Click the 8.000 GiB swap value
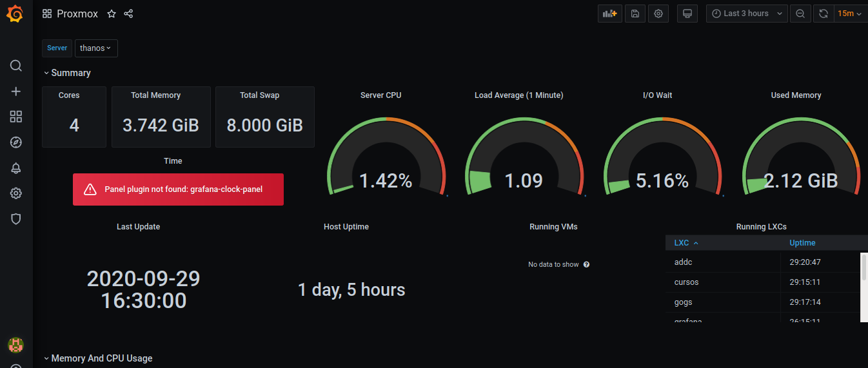Screen dimensions: 868x368 pos(264,125)
